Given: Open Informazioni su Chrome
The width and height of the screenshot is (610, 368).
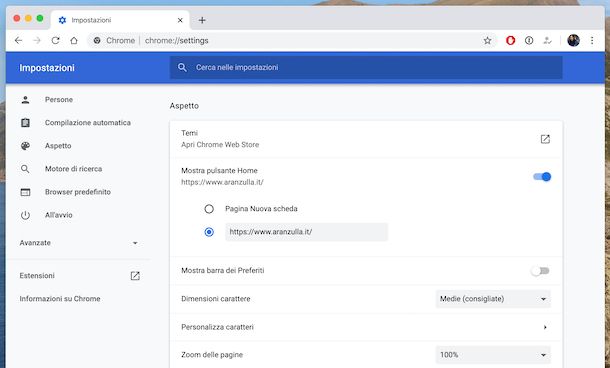Looking at the screenshot, I should click(60, 299).
